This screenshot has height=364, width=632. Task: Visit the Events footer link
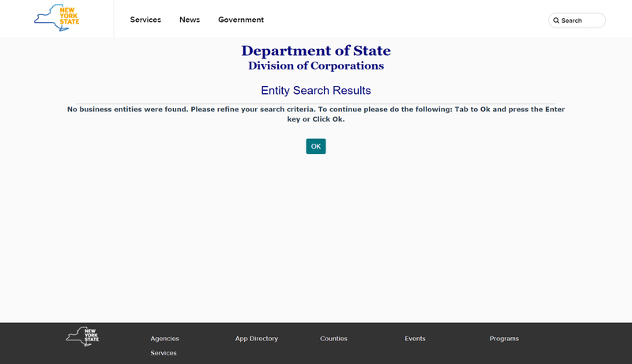point(415,339)
